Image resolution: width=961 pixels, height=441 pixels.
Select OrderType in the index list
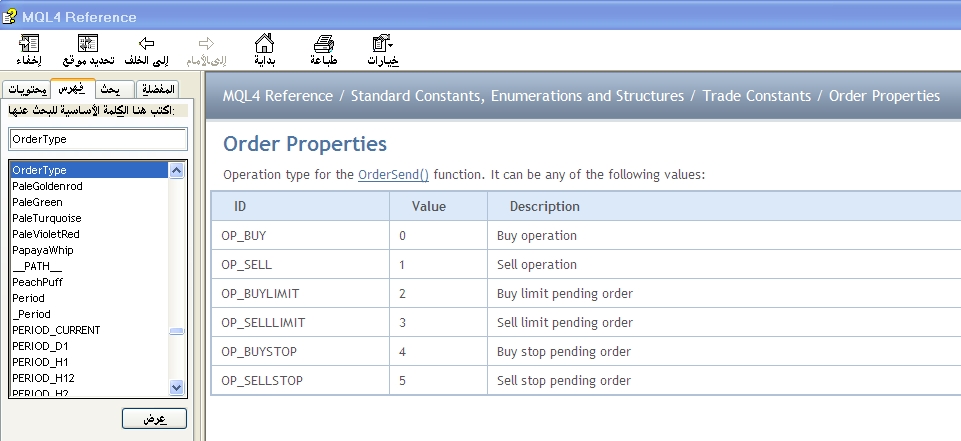pyautogui.click(x=89, y=170)
